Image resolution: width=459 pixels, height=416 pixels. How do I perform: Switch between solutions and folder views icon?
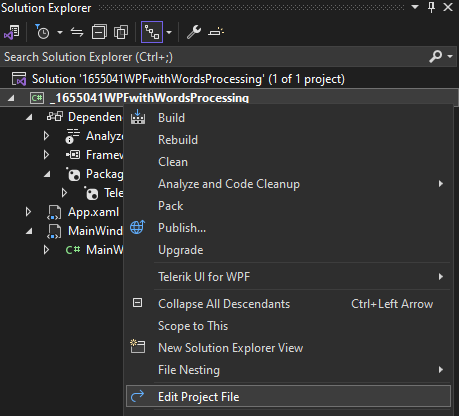coord(12,32)
